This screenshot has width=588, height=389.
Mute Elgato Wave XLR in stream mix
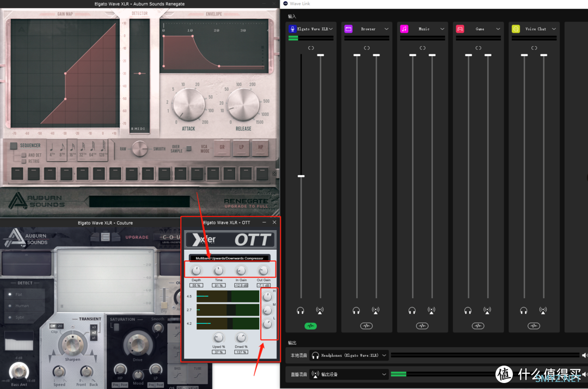click(320, 310)
